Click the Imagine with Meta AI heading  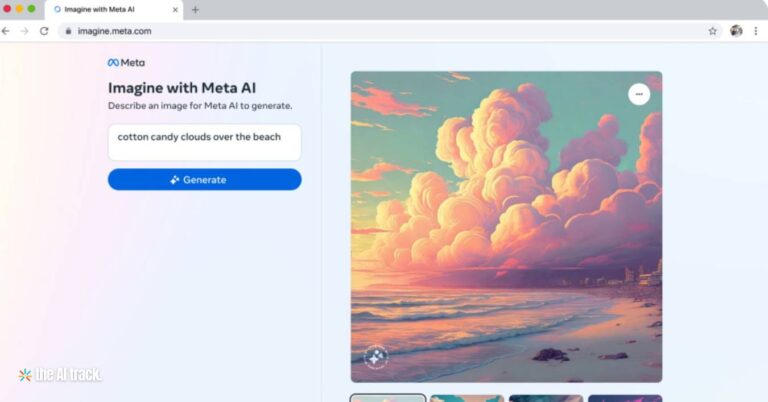(182, 88)
